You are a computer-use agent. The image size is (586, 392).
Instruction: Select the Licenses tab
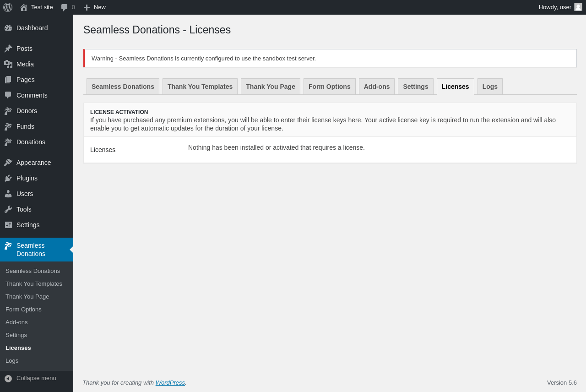point(456,87)
